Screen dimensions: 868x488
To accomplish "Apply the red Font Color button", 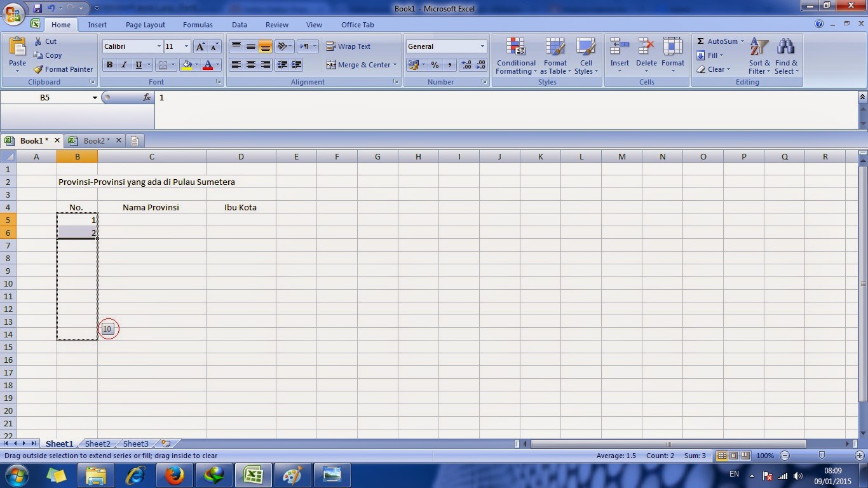I will tap(208, 65).
